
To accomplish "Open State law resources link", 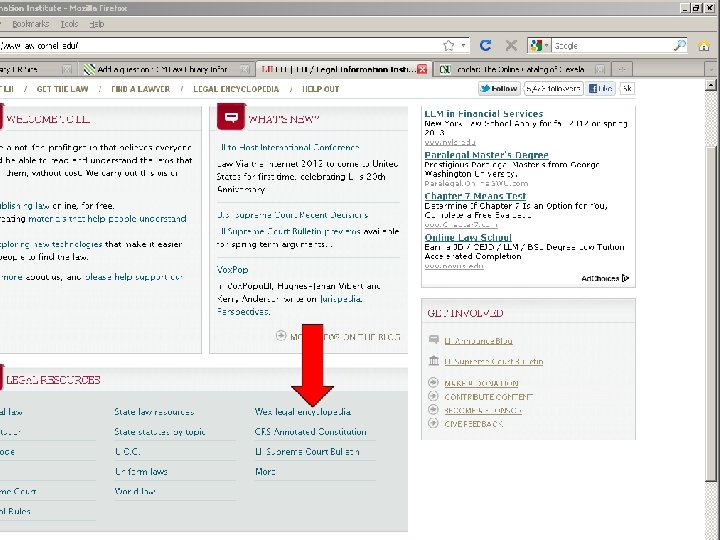I will pos(154,411).
